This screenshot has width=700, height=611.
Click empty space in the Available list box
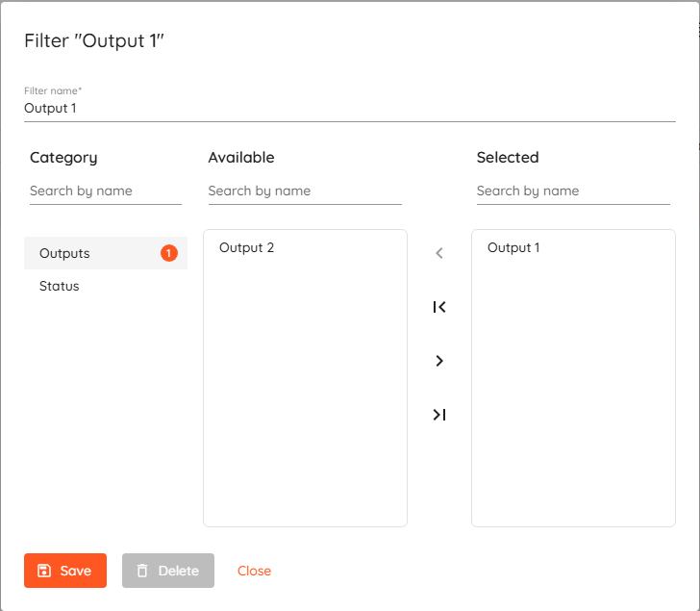tap(305, 404)
